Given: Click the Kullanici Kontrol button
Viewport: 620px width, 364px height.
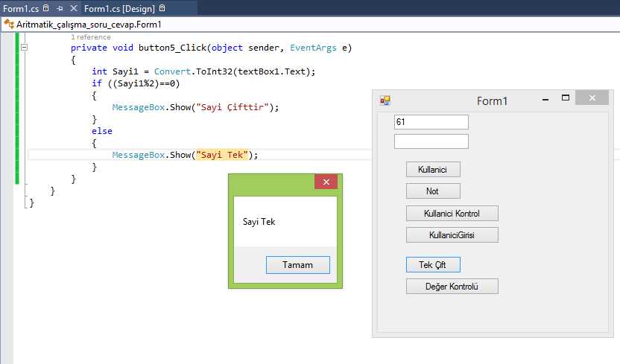Looking at the screenshot, I should pos(452,214).
